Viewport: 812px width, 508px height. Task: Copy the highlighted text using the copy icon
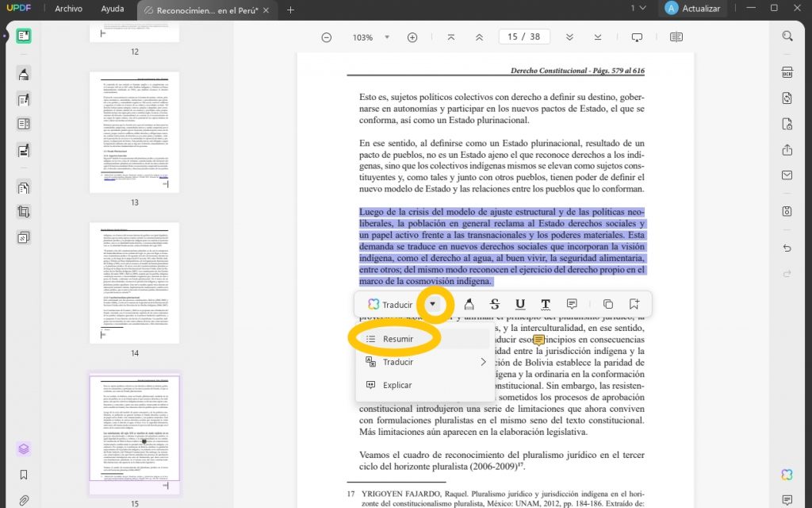point(607,304)
